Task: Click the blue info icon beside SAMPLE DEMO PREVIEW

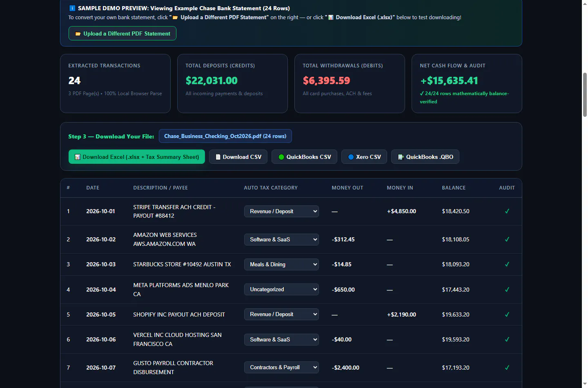Action: pos(72,8)
